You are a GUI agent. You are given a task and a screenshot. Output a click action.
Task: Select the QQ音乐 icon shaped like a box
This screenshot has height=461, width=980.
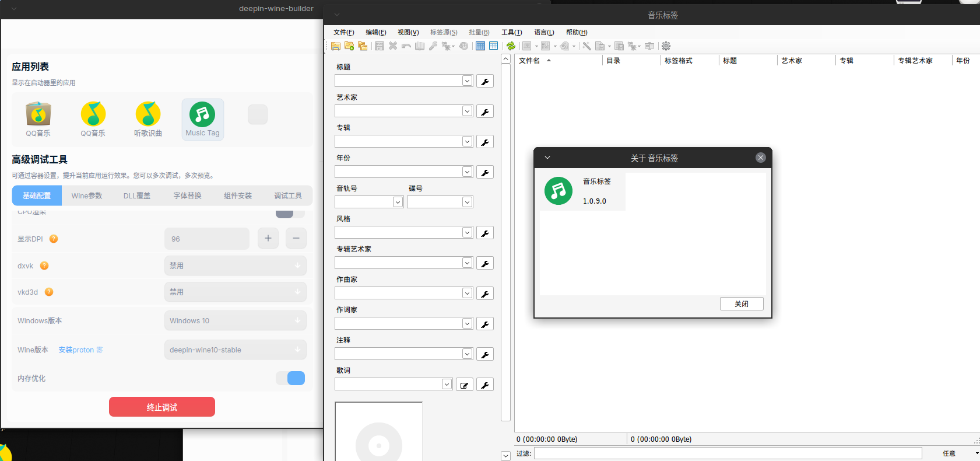click(x=38, y=119)
